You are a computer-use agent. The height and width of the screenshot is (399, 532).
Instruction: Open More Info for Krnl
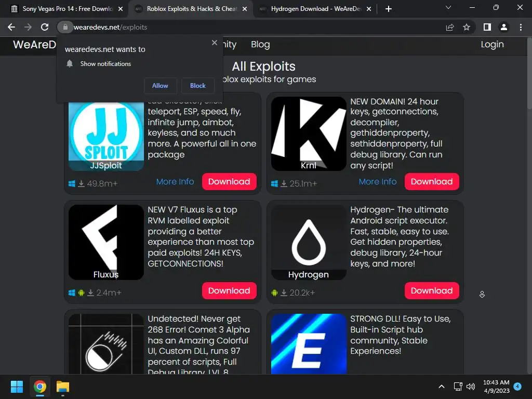click(x=378, y=182)
